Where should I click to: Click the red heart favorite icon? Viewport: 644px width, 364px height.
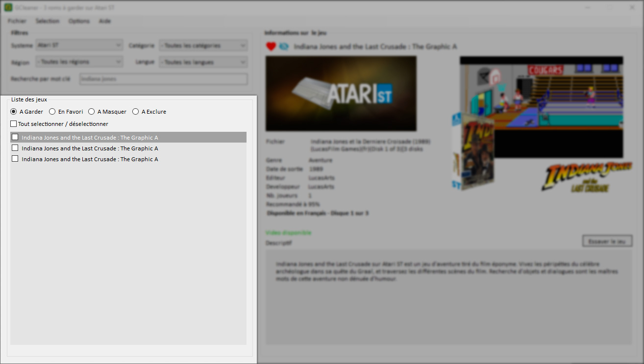[x=271, y=47]
